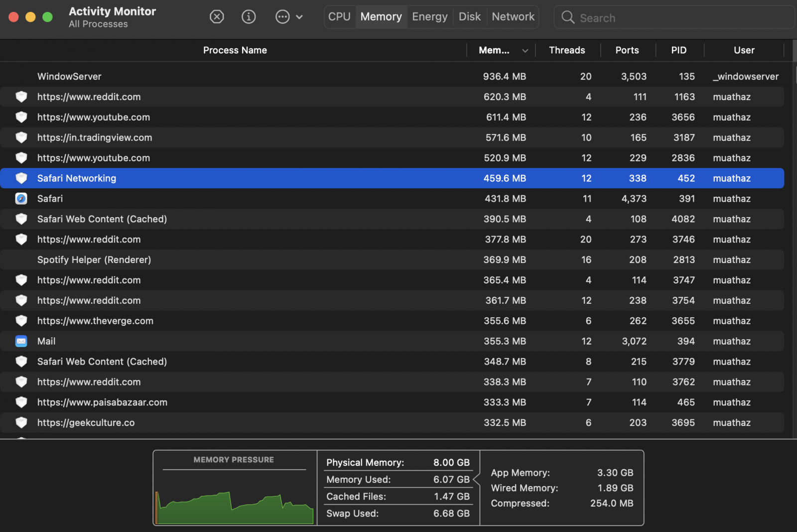Screen dimensions: 797x532
Task: Click the shield icon of 611.4 MB youtube process
Action: coord(21,117)
